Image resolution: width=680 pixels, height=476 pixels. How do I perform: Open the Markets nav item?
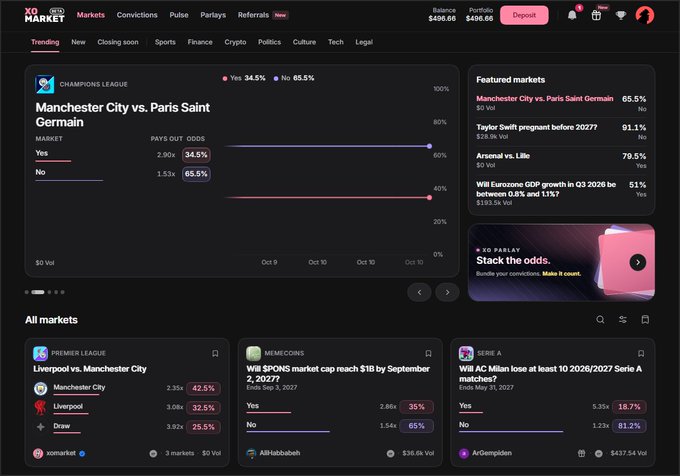(x=91, y=15)
